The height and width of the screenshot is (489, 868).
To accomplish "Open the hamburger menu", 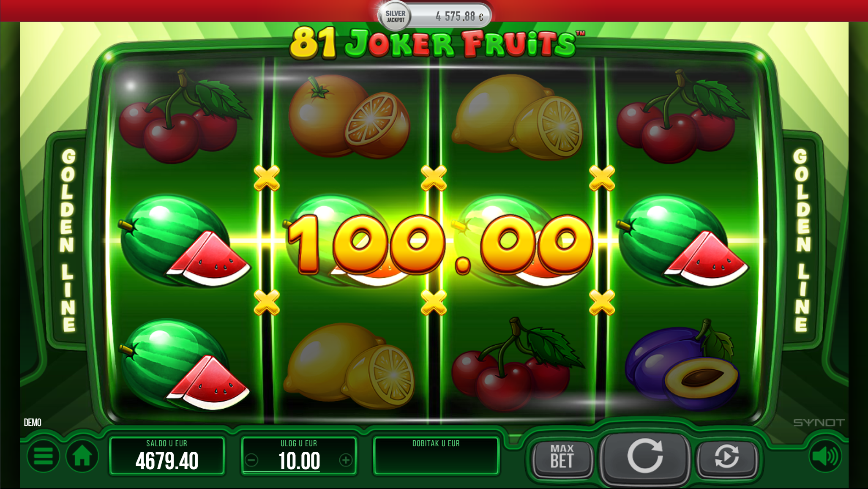I will tap(43, 456).
